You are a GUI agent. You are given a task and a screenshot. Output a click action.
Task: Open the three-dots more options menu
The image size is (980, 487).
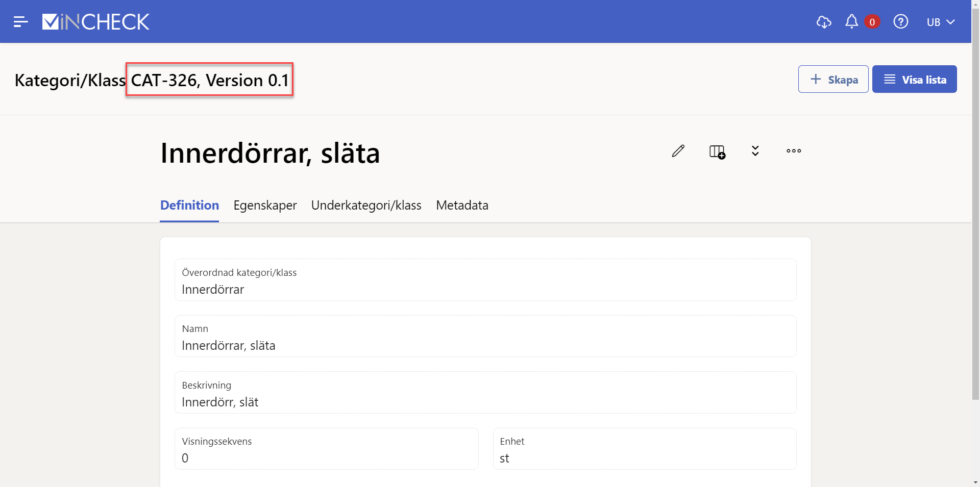(x=793, y=151)
